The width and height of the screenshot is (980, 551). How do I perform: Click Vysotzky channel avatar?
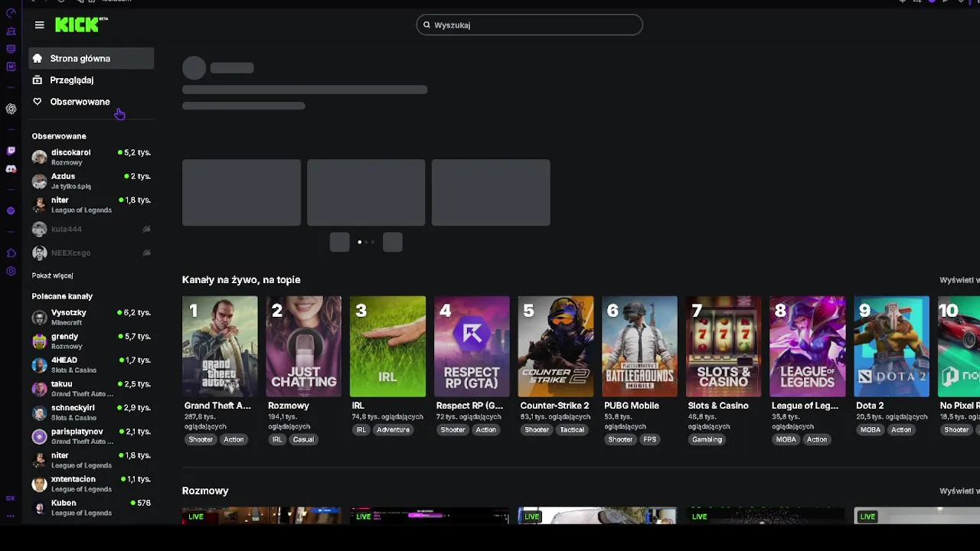click(x=39, y=317)
